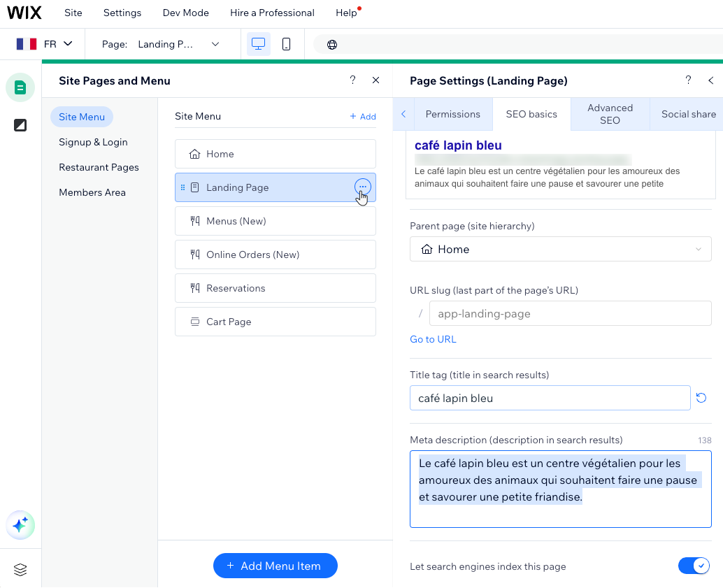Click the Add Menu Item button
Viewport: 723px width, 588px height.
[x=275, y=566]
